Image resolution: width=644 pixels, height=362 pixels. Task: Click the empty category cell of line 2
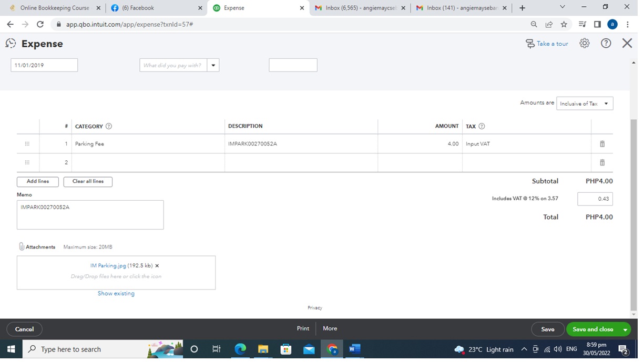[x=148, y=163]
